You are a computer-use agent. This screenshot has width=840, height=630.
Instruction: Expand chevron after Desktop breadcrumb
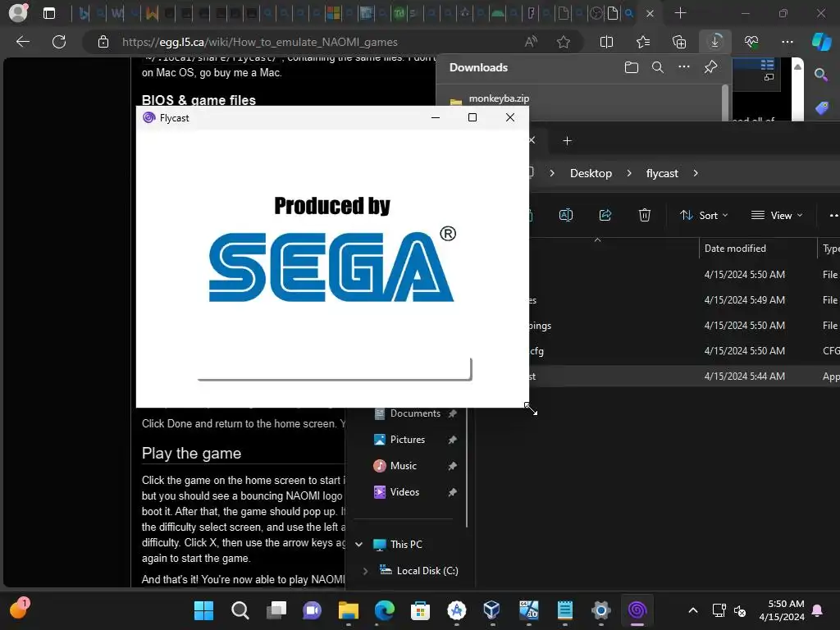[x=629, y=173]
